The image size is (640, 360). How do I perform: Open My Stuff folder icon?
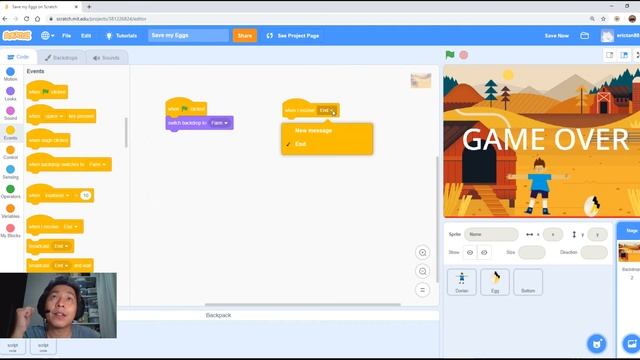tap(584, 36)
